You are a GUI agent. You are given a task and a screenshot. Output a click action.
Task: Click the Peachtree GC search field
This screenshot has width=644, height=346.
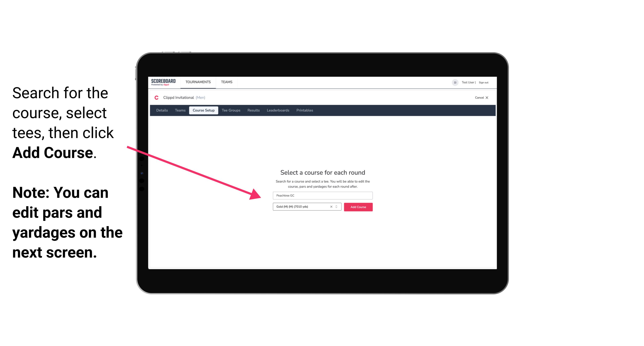click(322, 195)
